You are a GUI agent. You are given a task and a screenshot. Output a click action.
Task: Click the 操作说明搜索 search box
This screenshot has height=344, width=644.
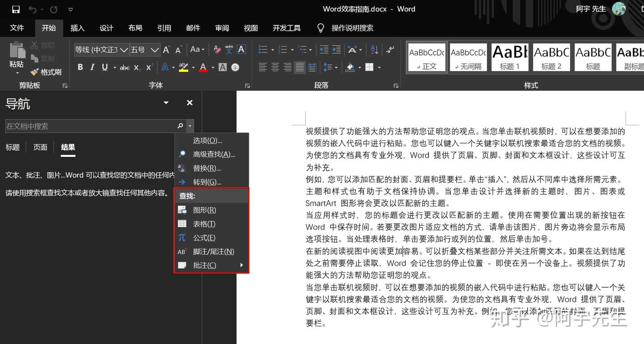click(352, 28)
